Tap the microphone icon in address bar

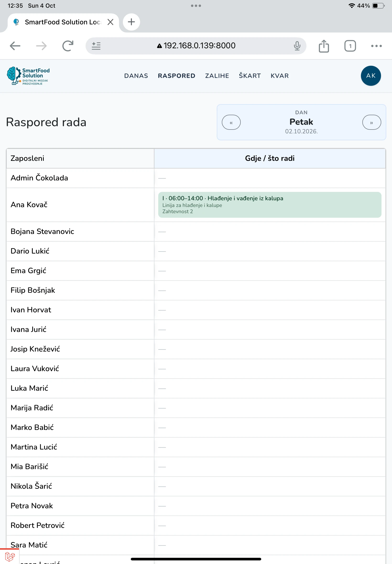(297, 46)
